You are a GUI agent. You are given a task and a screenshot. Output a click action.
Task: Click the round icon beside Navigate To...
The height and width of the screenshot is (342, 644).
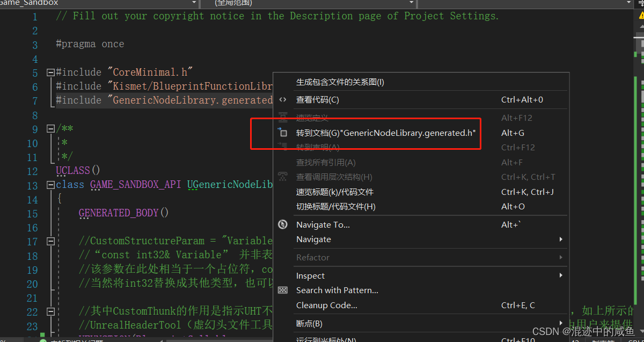[283, 224]
